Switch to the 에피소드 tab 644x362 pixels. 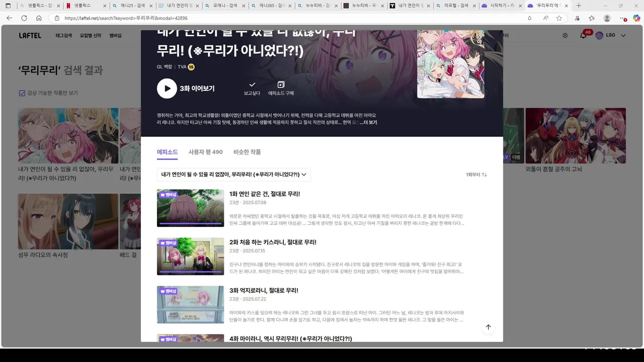(x=167, y=152)
